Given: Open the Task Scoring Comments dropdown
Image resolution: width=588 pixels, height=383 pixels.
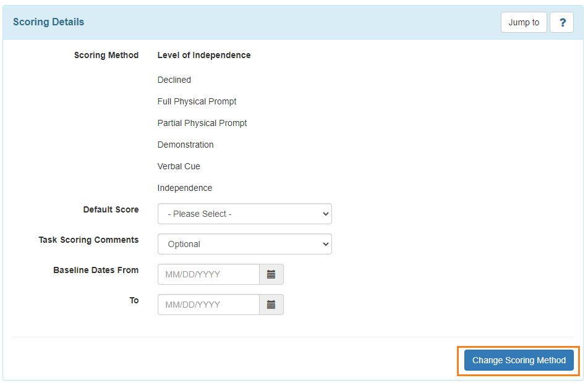Looking at the screenshot, I should pyautogui.click(x=244, y=245).
